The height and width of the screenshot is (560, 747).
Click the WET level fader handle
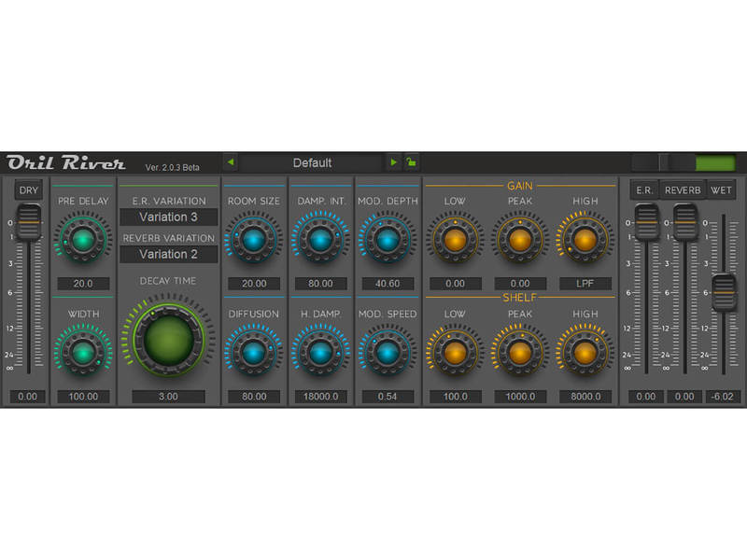click(723, 290)
